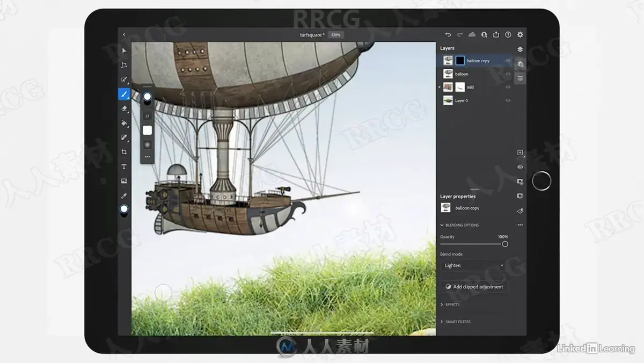Select the Place Image tool
The image size is (644, 363).
pos(124,181)
